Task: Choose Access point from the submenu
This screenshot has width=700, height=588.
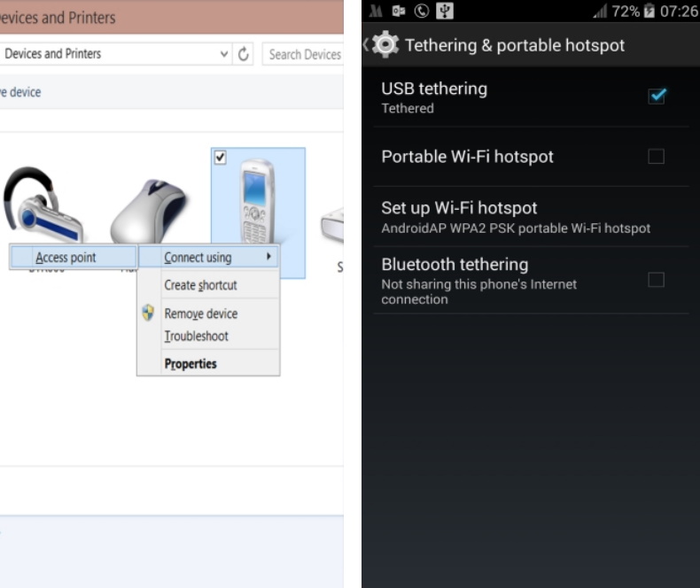Action: pyautogui.click(x=66, y=258)
